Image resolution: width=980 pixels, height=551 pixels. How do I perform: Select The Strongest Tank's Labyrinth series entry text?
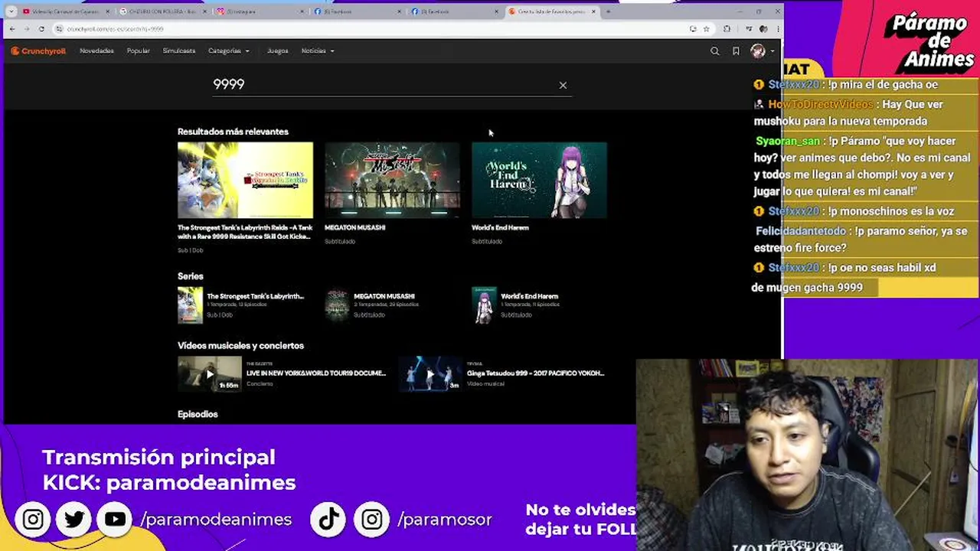(255, 296)
